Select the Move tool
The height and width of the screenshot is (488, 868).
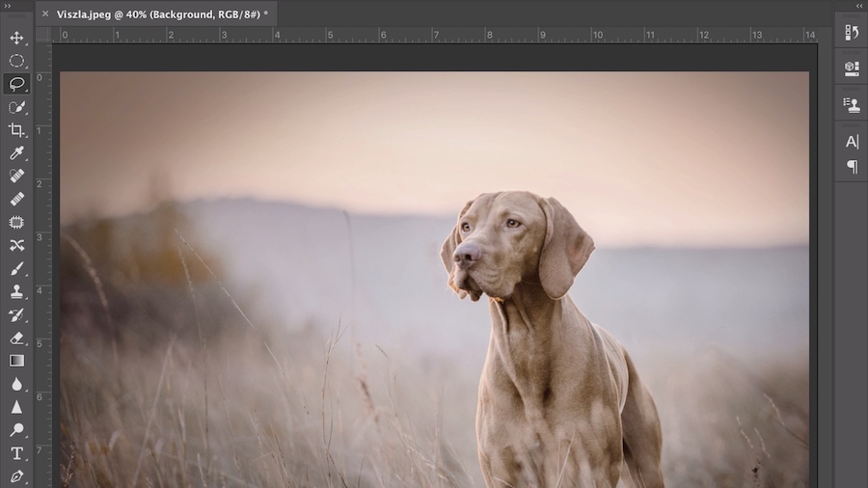coord(16,38)
